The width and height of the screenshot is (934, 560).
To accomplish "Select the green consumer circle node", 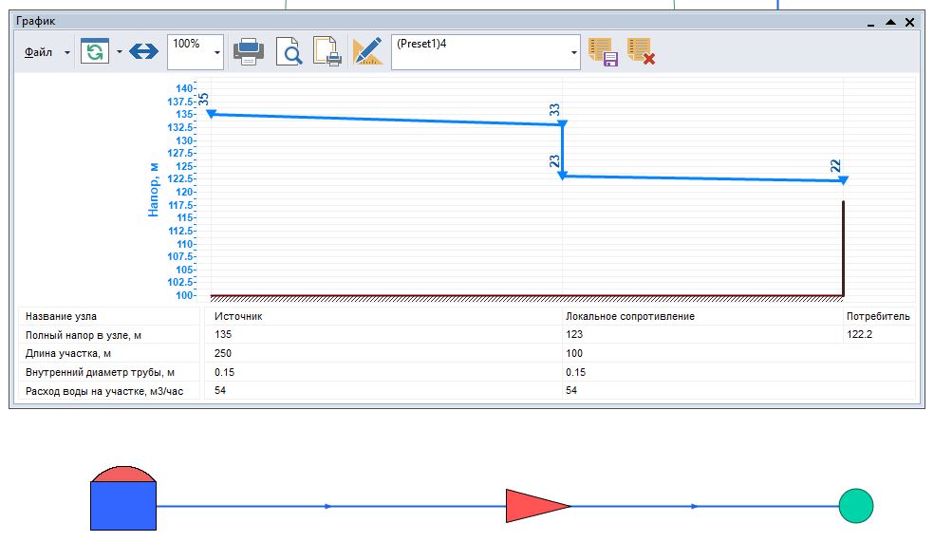I will pos(855,506).
